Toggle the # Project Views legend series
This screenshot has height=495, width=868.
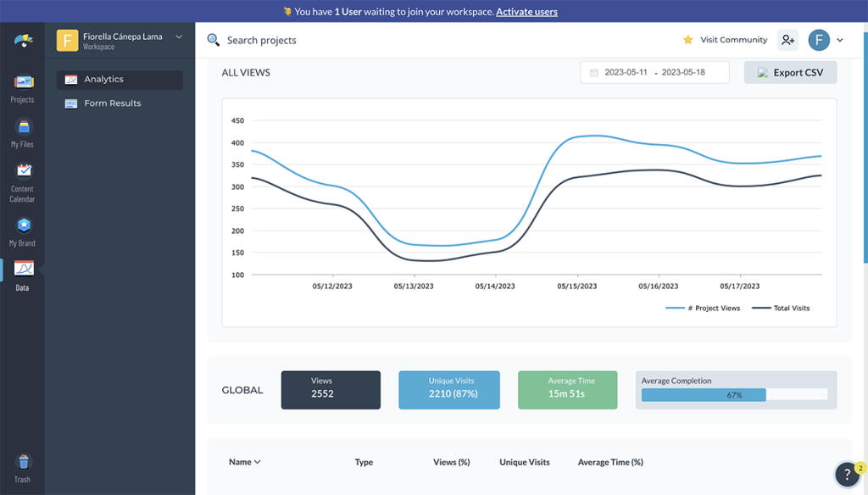[703, 308]
